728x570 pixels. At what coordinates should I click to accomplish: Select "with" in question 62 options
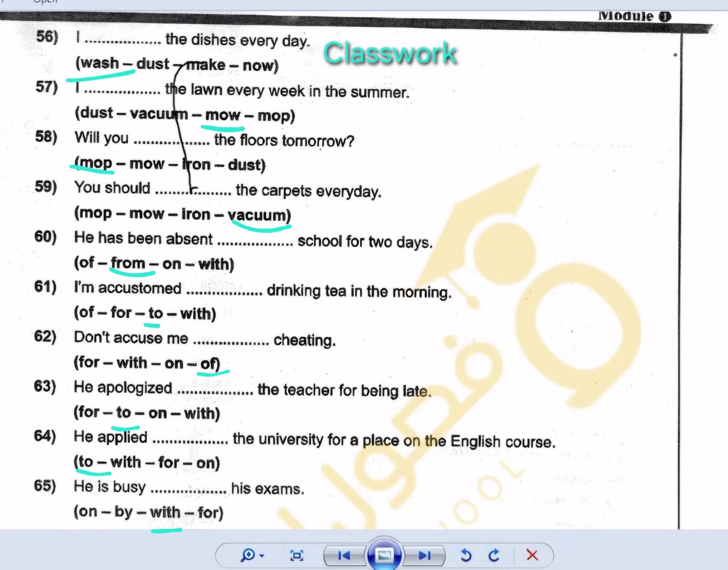click(132, 362)
